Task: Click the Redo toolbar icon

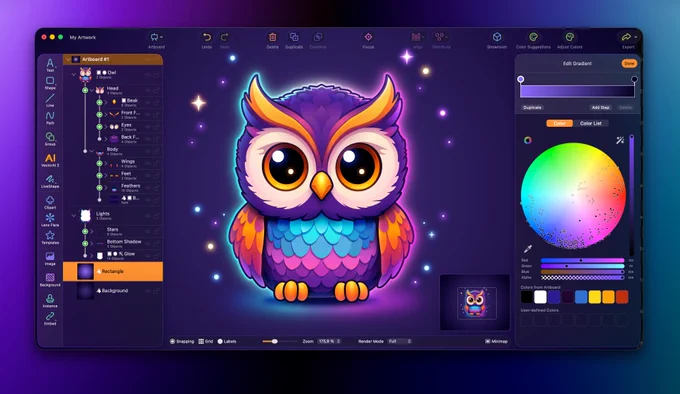Action: pos(224,37)
